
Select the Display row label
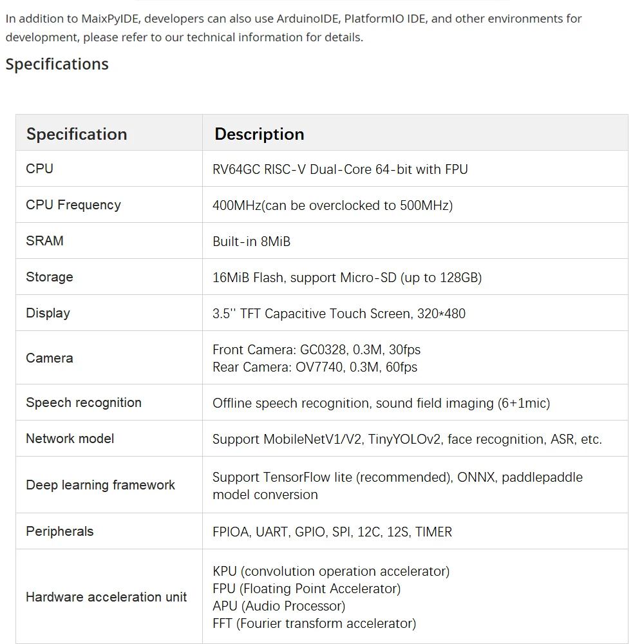[48, 313]
